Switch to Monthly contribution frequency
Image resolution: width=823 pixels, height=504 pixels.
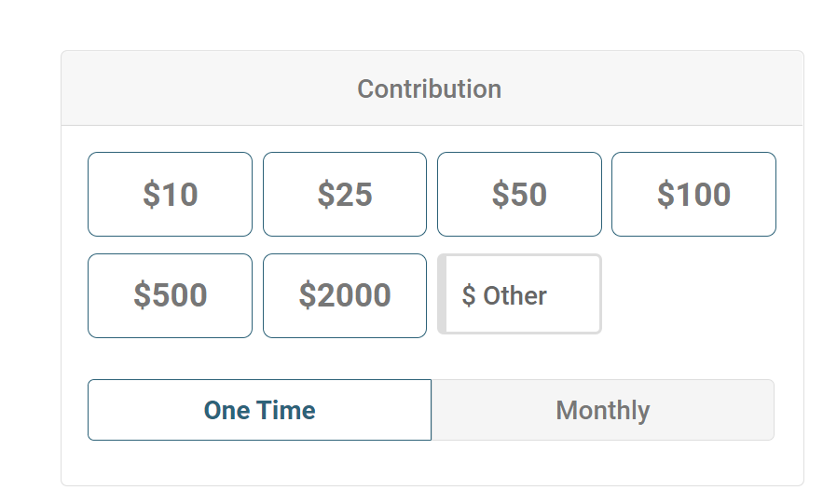click(602, 410)
